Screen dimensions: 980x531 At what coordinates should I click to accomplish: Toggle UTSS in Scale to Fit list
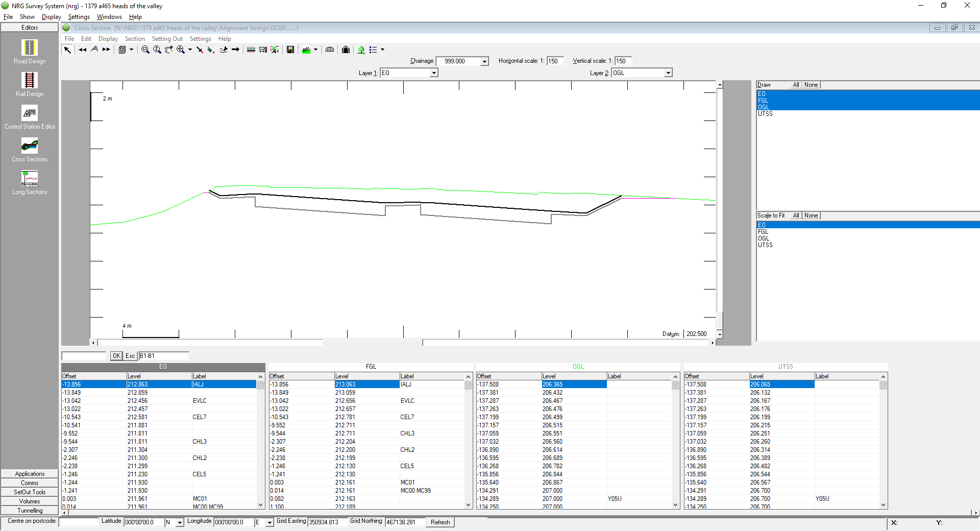868,245
